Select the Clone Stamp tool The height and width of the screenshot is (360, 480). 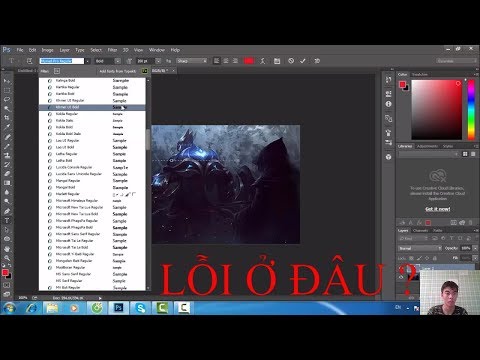click(x=7, y=155)
